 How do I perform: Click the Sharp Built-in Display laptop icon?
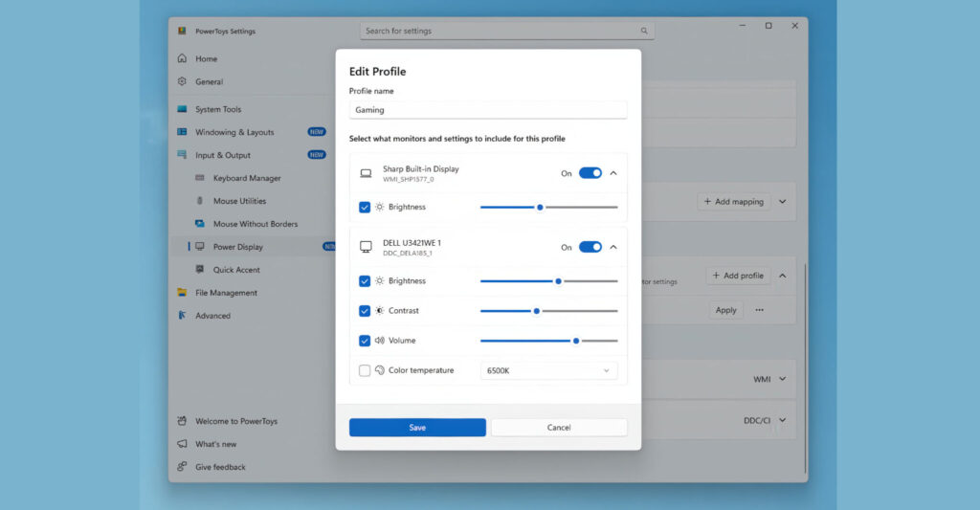tap(366, 174)
